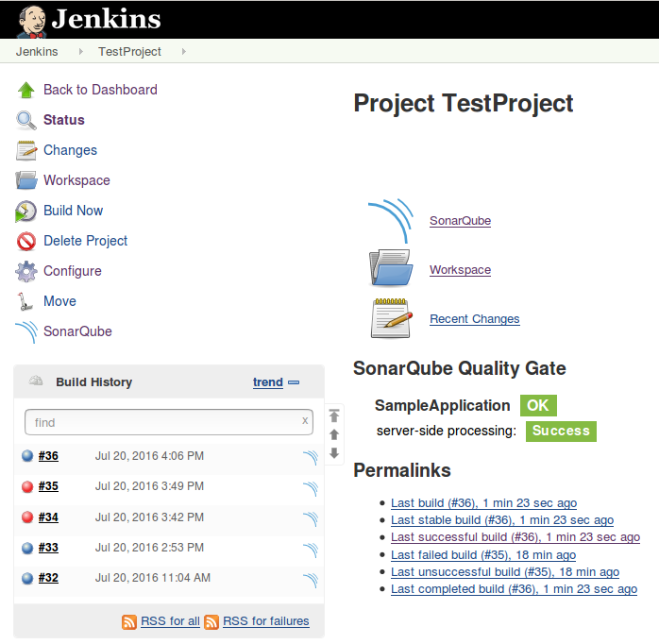Click the magnifying glass Status icon
This screenshot has height=644, width=659.
26,120
